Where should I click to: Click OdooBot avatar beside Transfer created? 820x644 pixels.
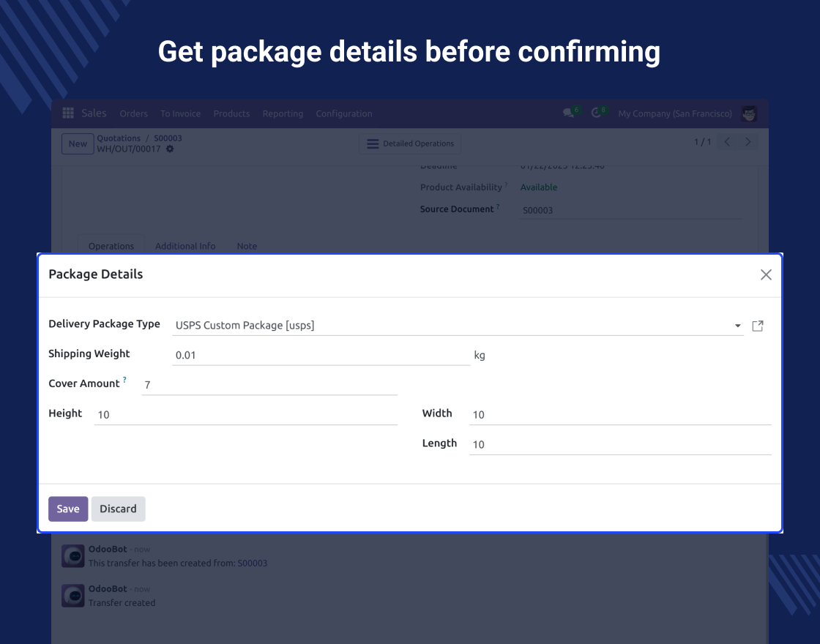[x=73, y=596]
